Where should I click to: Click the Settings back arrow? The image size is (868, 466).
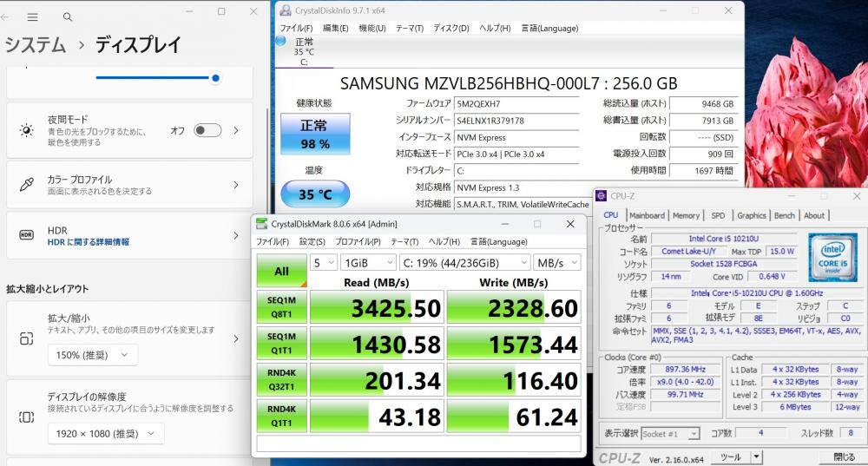(4, 17)
